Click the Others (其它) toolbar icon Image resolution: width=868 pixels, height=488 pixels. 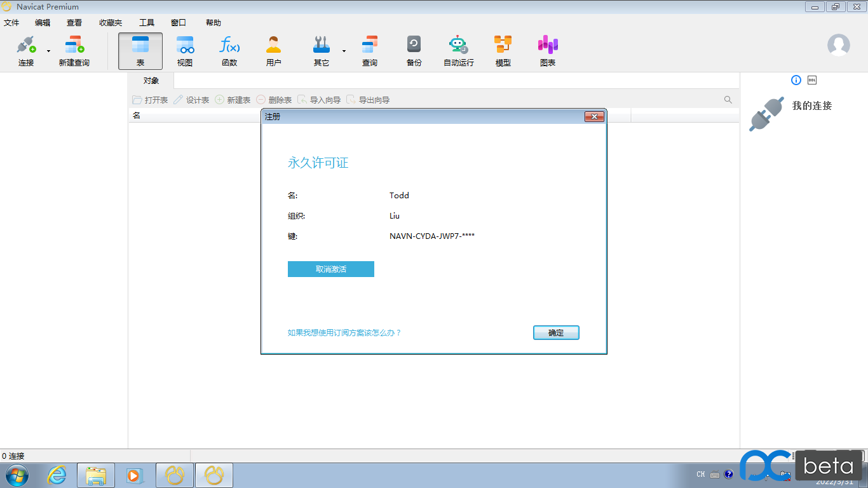click(x=322, y=51)
